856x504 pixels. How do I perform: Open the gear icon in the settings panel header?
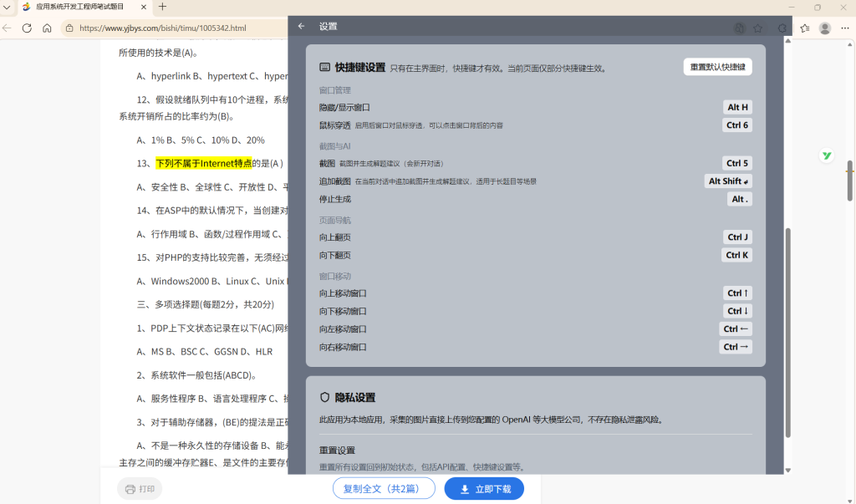[x=782, y=28]
